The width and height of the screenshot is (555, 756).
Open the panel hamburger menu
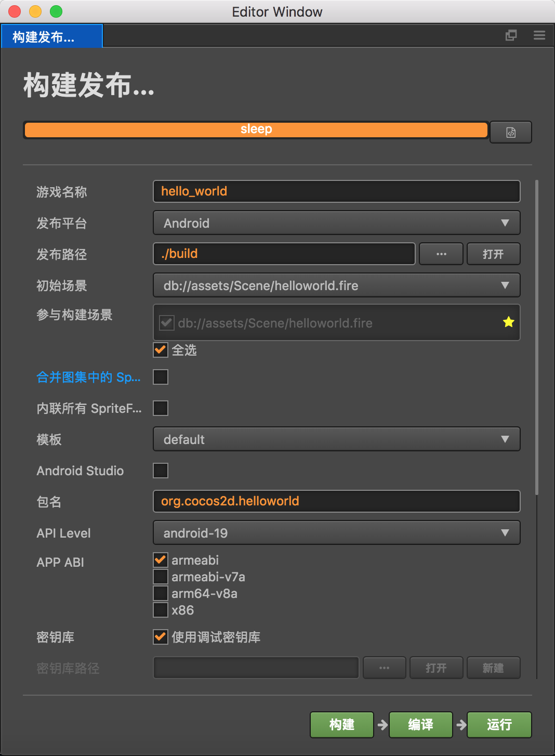coord(539,35)
